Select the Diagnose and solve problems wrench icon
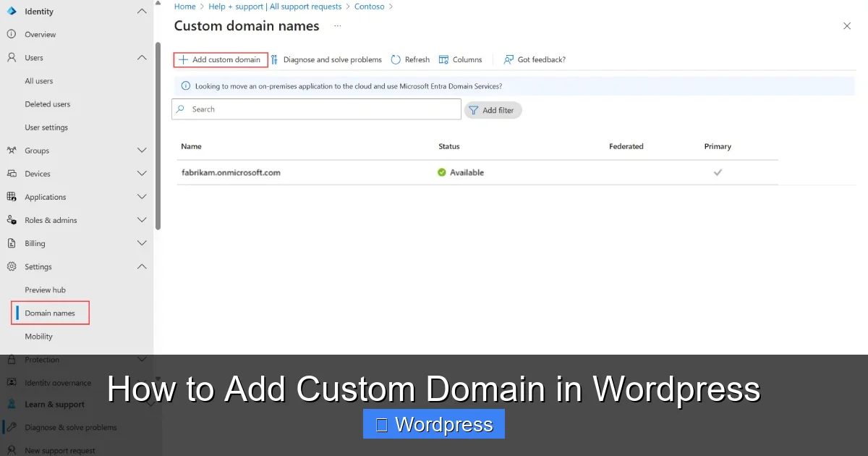The image size is (868, 456). point(274,59)
